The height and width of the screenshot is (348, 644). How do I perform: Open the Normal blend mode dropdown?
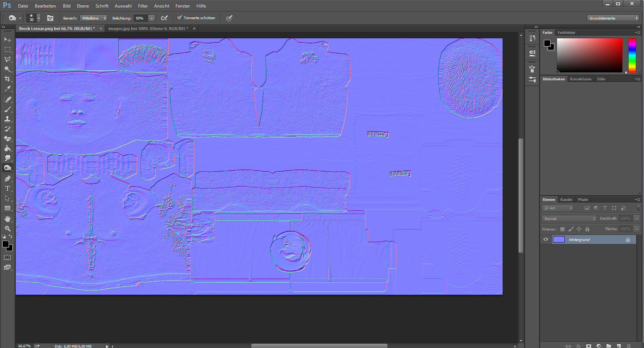569,218
